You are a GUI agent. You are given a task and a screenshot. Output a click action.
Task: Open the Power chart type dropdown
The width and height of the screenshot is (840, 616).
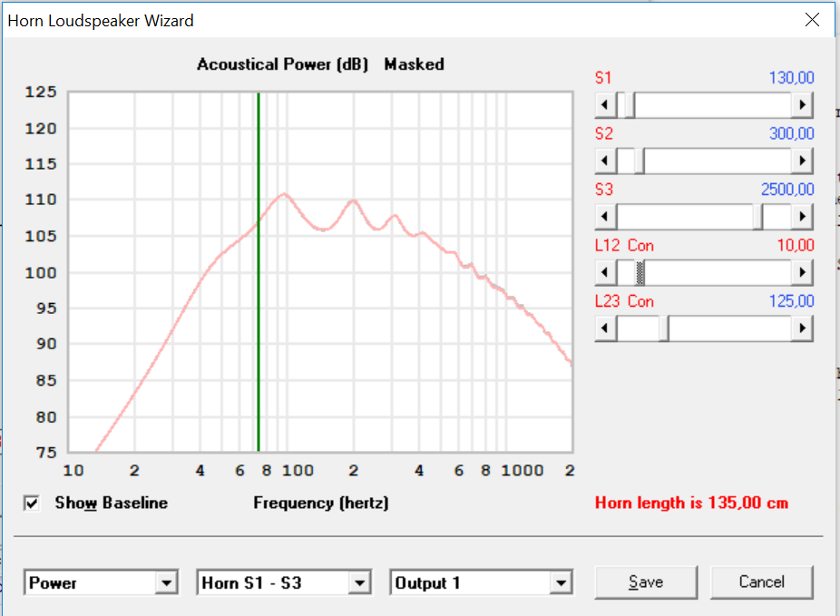166,582
